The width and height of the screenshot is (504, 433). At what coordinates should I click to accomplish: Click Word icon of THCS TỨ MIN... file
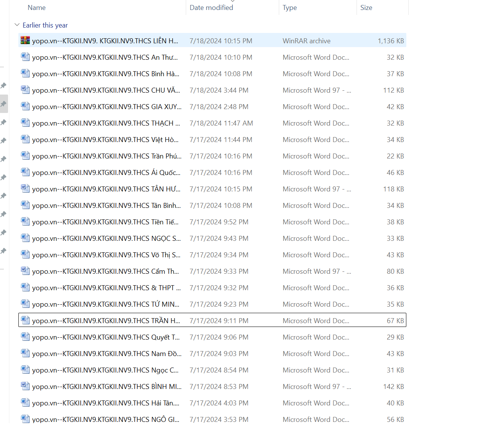(x=25, y=304)
